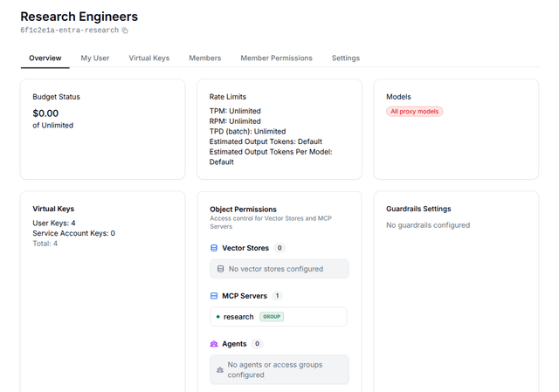Click the of Unlimited budget text

pos(52,126)
